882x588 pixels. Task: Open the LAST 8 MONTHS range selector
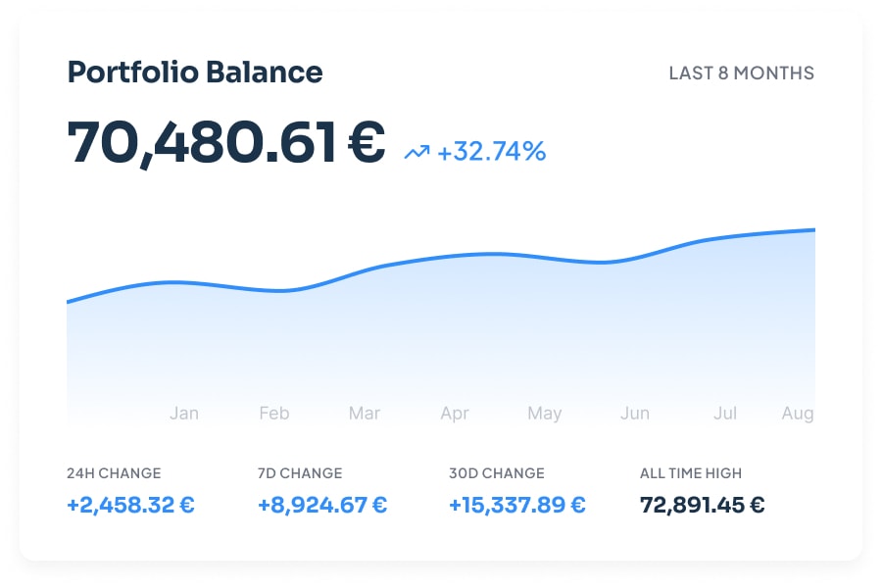(741, 73)
